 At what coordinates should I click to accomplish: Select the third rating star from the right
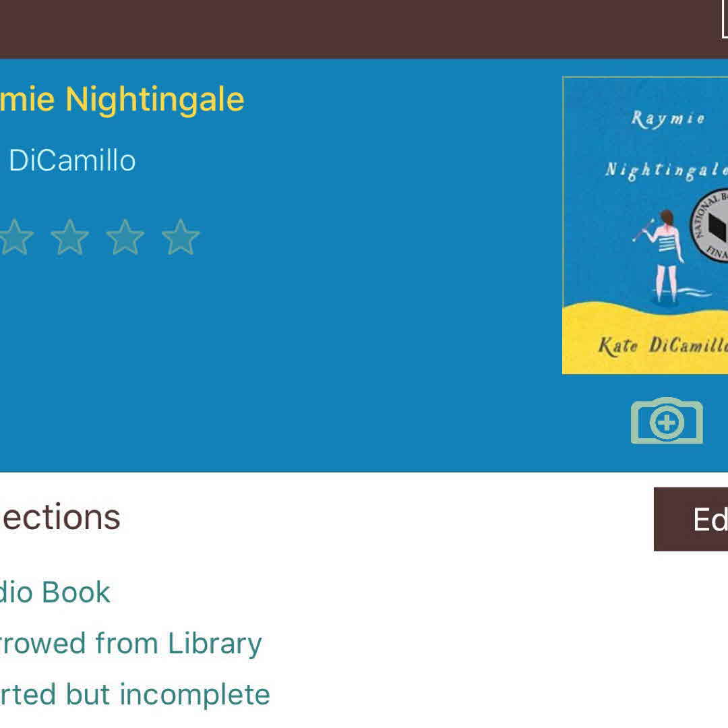(x=70, y=238)
